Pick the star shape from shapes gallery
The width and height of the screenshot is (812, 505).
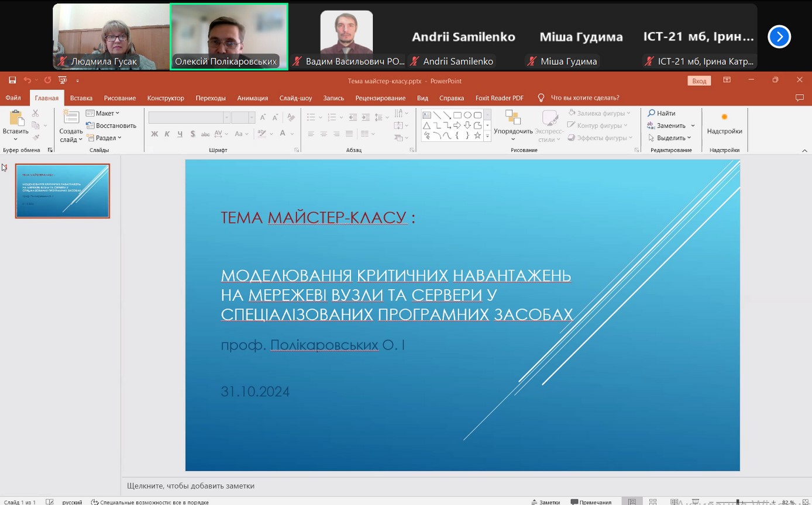click(477, 136)
